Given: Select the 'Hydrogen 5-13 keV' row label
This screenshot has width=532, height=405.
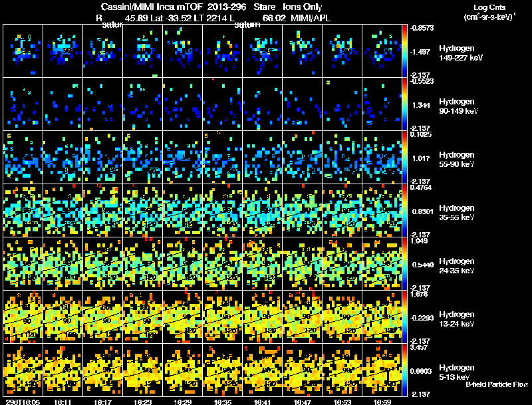Looking at the screenshot, I should point(457,372).
